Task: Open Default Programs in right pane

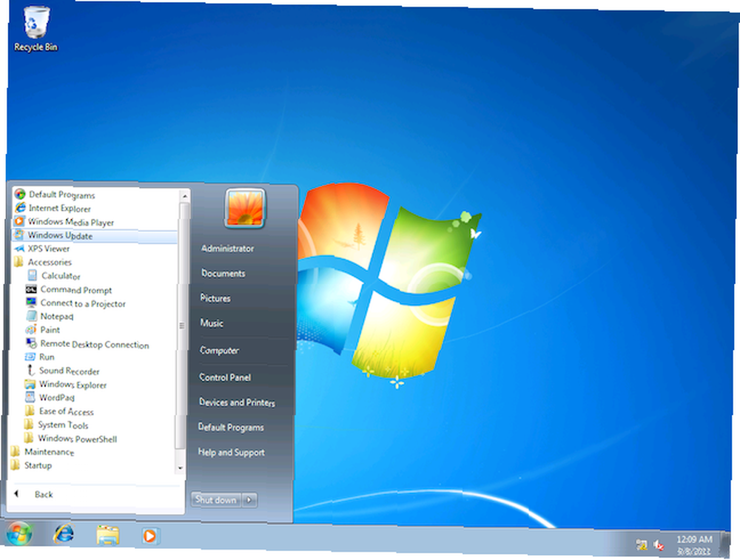Action: [231, 428]
